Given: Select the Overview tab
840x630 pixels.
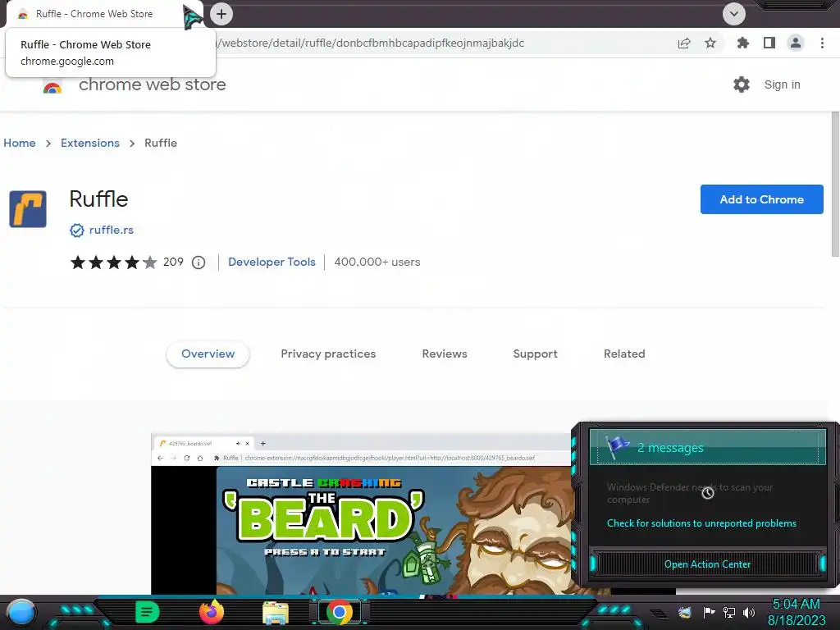Looking at the screenshot, I should [x=208, y=354].
